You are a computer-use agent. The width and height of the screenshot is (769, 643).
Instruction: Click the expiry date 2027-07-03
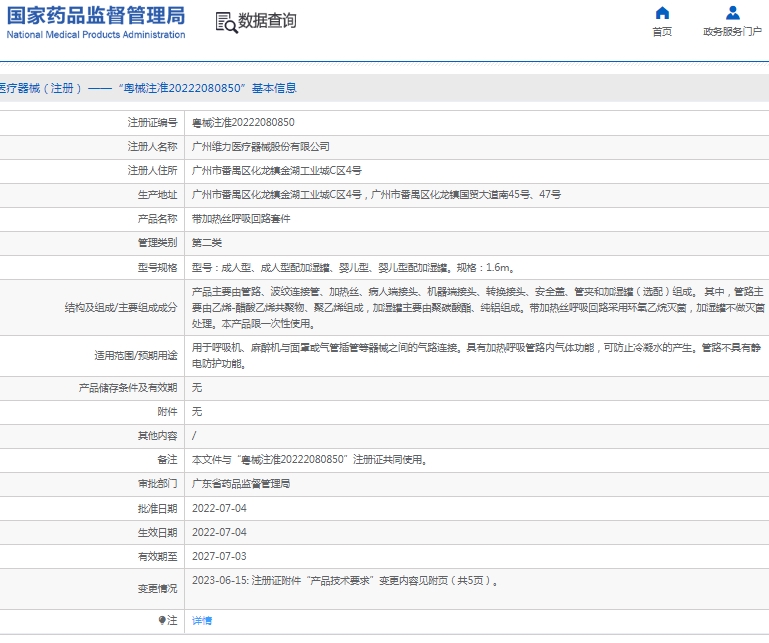point(219,557)
